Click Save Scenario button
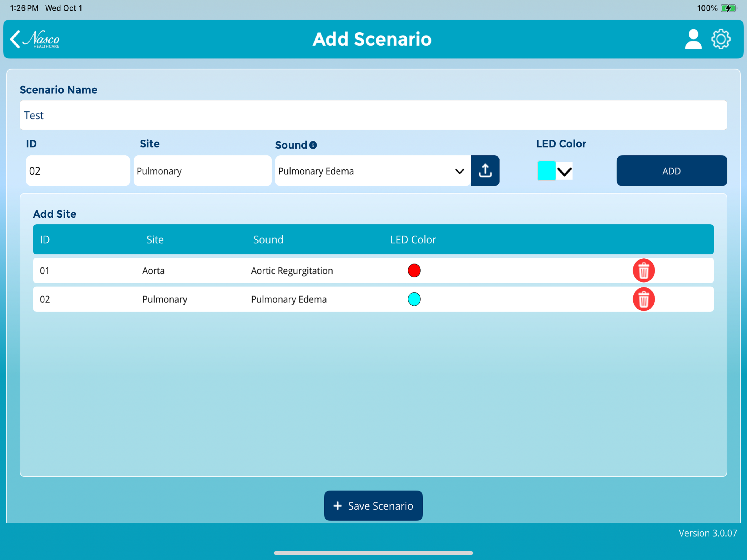The width and height of the screenshot is (747, 560). (373, 506)
